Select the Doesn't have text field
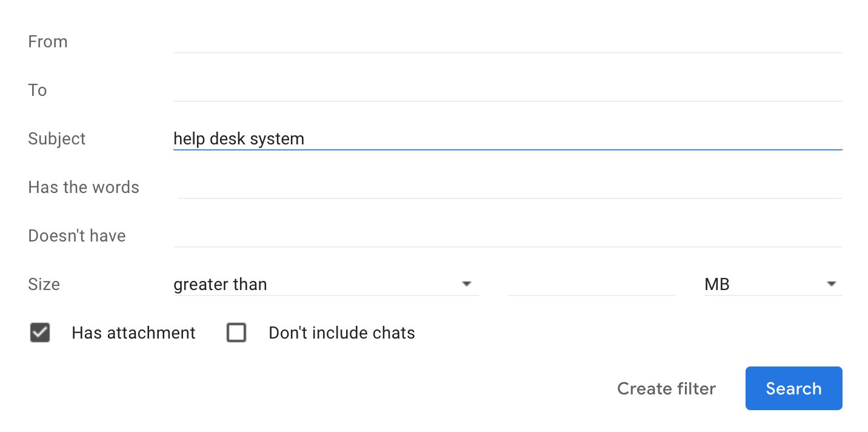 [x=508, y=235]
